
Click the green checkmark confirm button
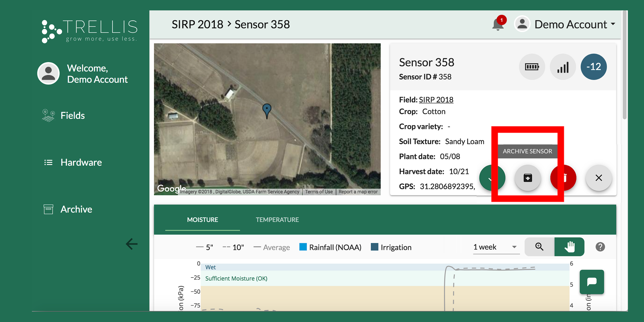[x=488, y=178]
